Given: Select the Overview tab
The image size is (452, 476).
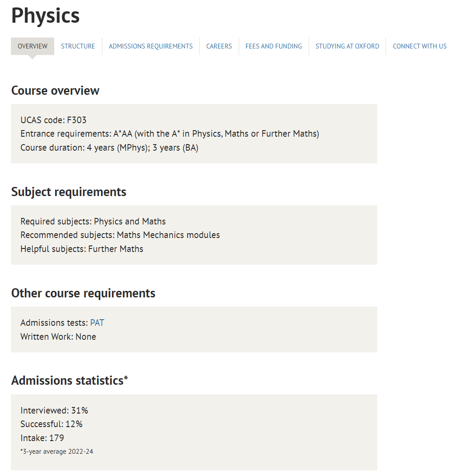Looking at the screenshot, I should (32, 46).
